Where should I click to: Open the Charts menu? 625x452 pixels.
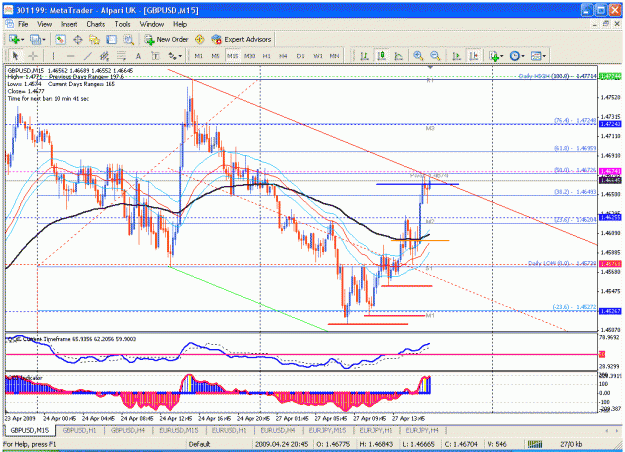(96, 24)
